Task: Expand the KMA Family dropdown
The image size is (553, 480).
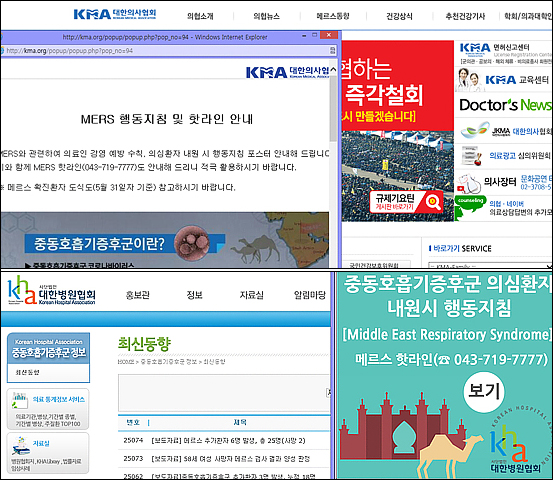Action: click(490, 266)
